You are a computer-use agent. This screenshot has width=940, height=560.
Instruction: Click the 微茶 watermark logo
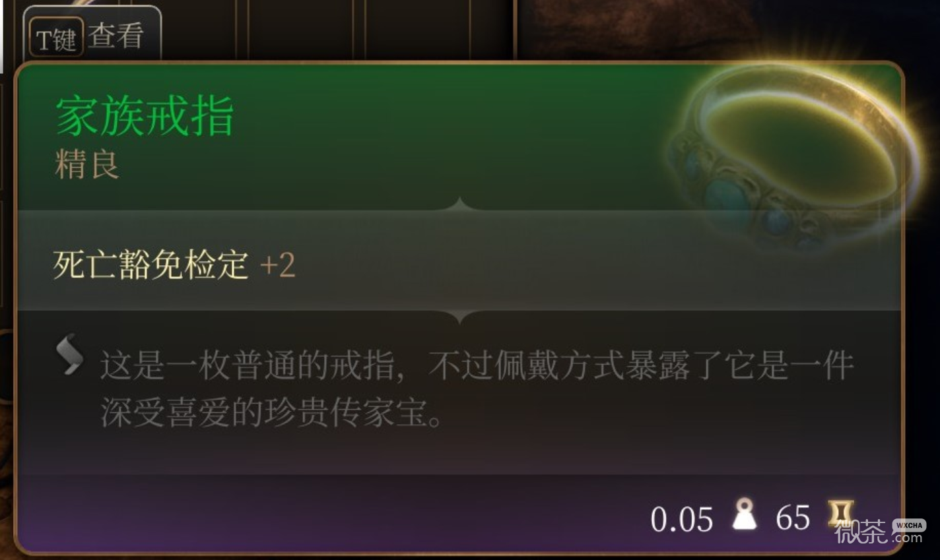click(x=860, y=532)
